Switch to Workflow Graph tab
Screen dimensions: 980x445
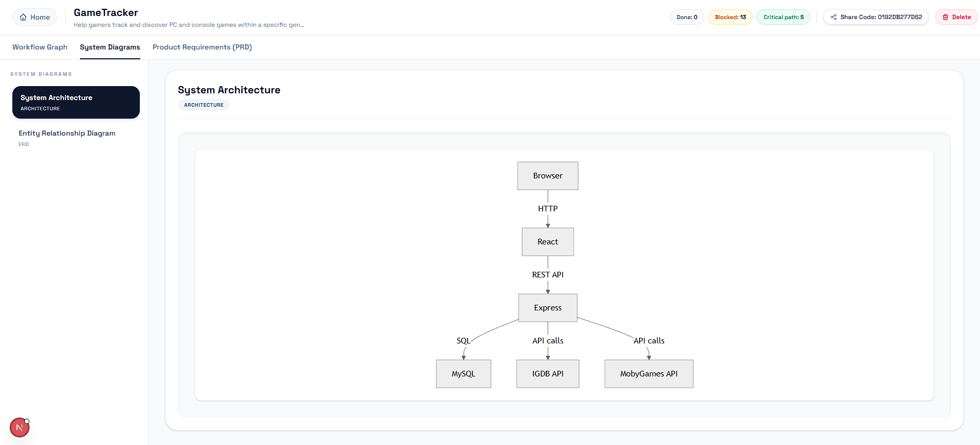[x=40, y=47]
